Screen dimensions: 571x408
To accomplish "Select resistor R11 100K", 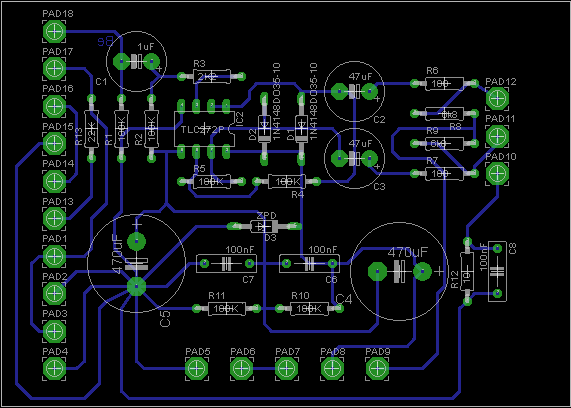I will point(227,309).
